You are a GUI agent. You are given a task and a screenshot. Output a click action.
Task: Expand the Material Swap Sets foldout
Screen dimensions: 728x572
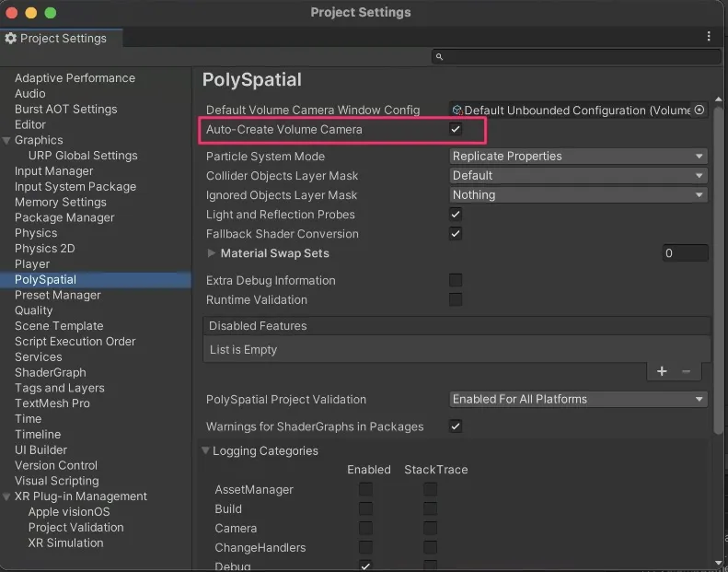point(212,253)
